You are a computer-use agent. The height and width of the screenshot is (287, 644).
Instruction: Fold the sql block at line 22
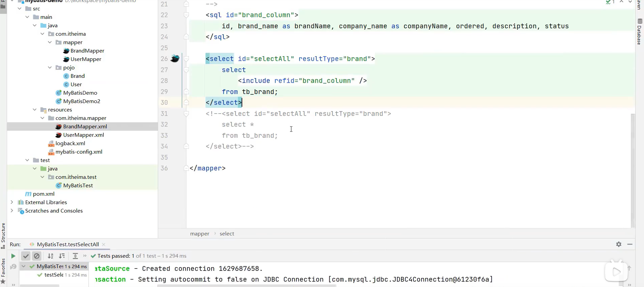point(186,15)
